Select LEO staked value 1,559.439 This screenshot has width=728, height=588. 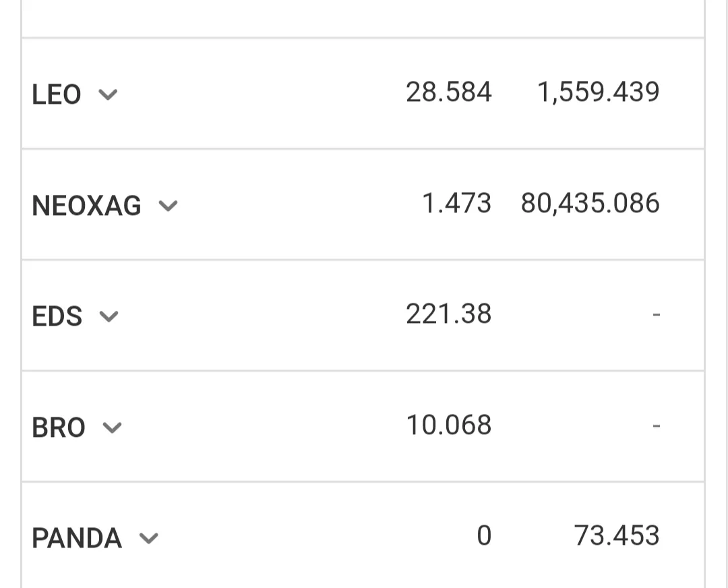599,92
